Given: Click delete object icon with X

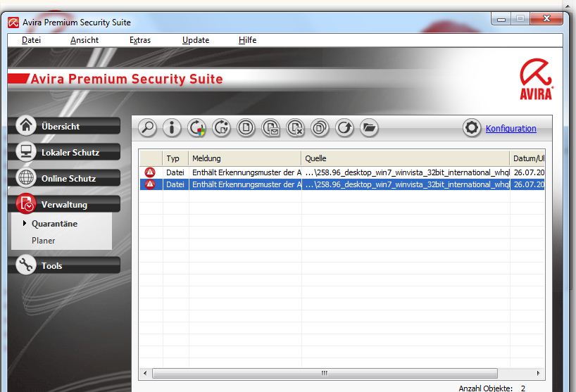Looking at the screenshot, I should pyautogui.click(x=295, y=128).
